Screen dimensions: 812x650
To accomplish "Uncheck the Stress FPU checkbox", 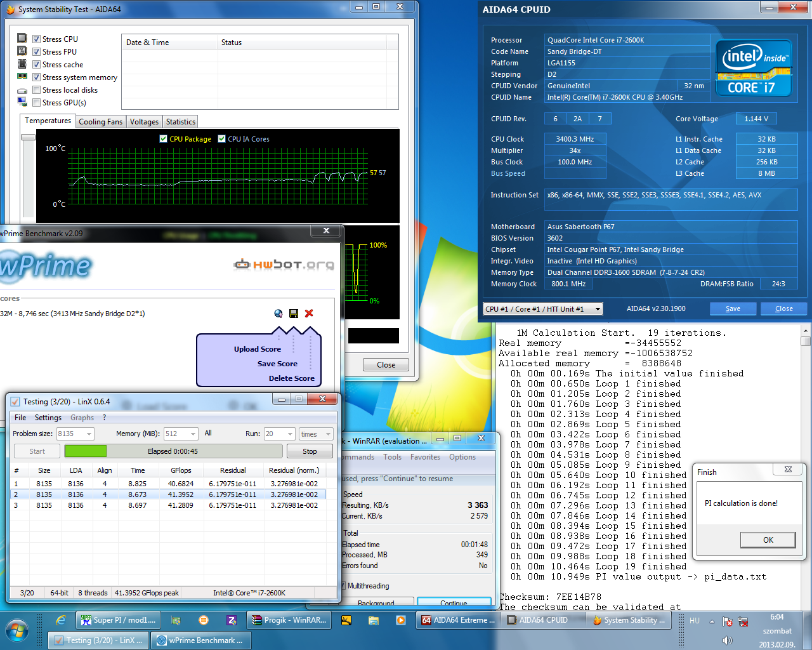I will click(36, 52).
